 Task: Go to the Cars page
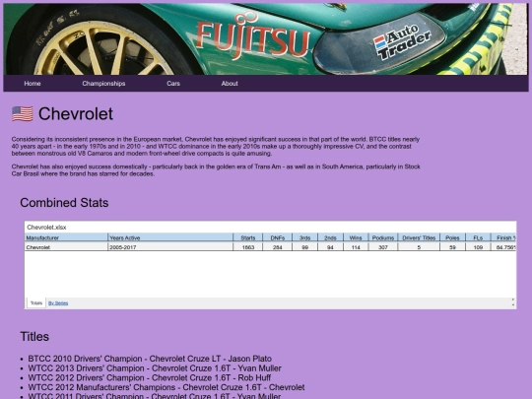click(x=173, y=84)
